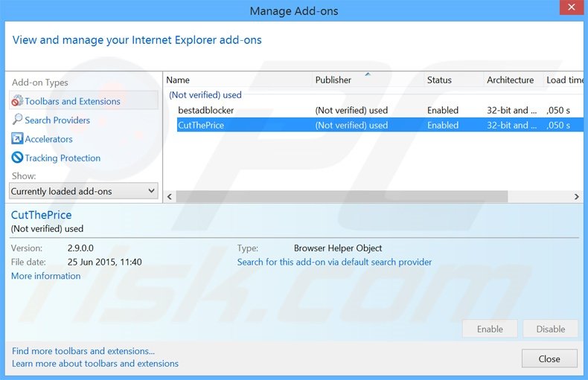Sort list by Load time column
Viewport: 588px width, 380px height.
click(x=564, y=80)
